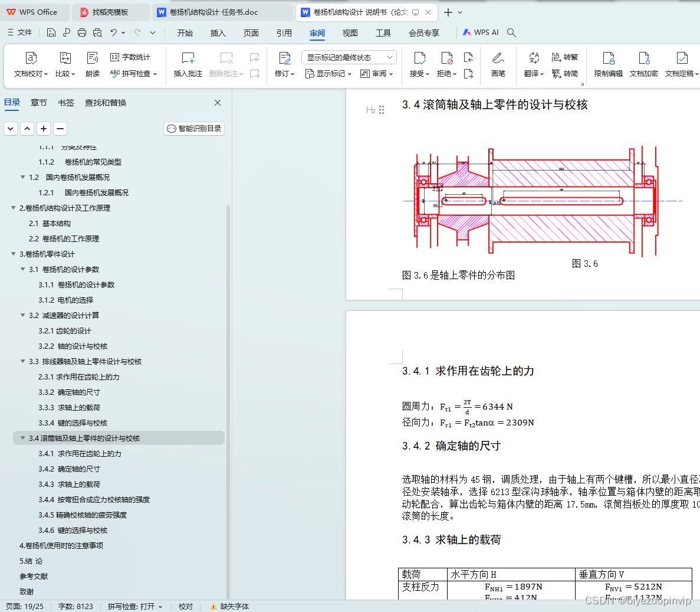This screenshot has height=612, width=700.
Task: Open 文档校对 document proofreading tool
Action: pos(30,64)
